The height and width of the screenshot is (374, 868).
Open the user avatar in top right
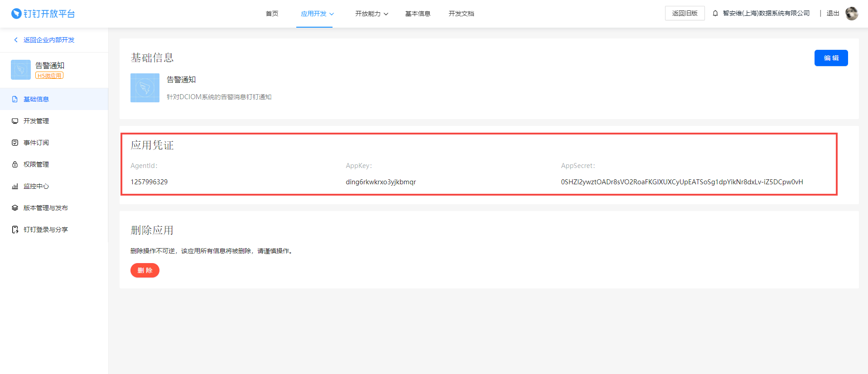(x=852, y=14)
